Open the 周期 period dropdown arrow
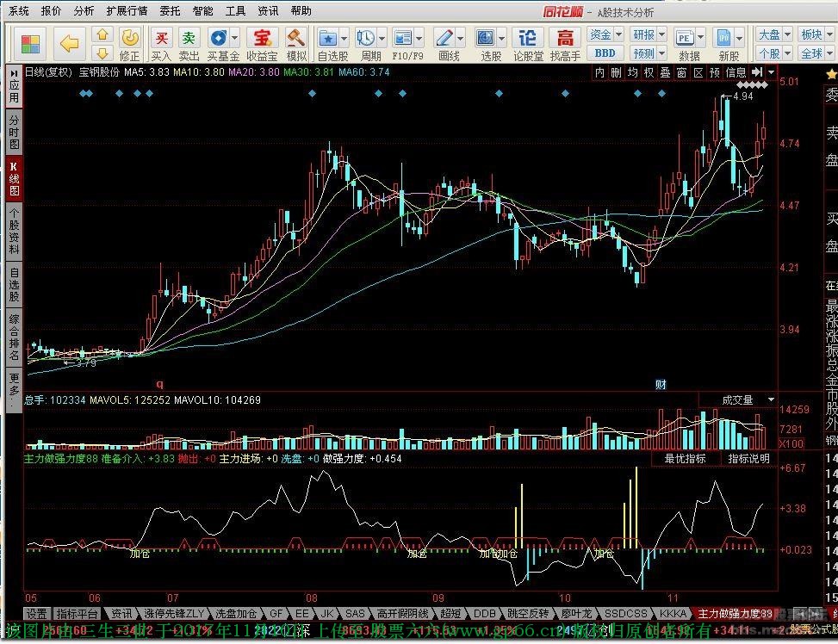838x644 pixels. [x=382, y=39]
